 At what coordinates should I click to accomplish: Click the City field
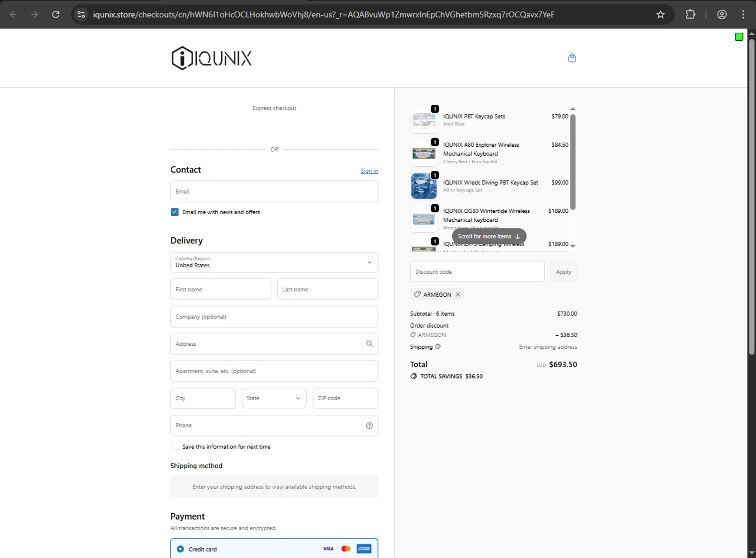click(x=203, y=398)
